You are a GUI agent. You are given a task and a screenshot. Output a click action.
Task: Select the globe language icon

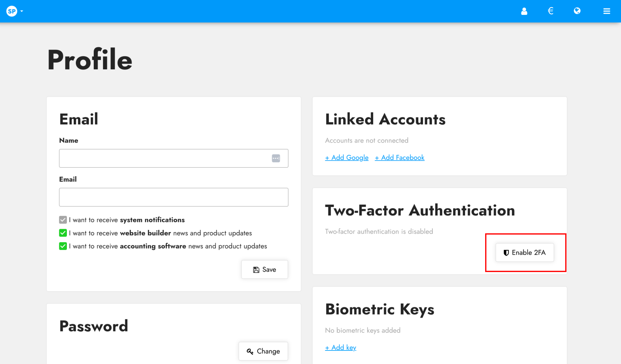[577, 11]
